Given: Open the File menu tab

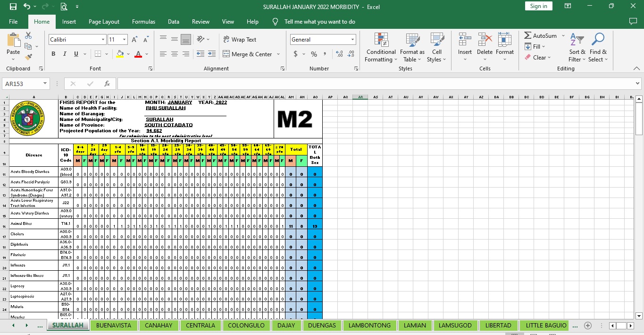Looking at the screenshot, I should click(x=13, y=22).
